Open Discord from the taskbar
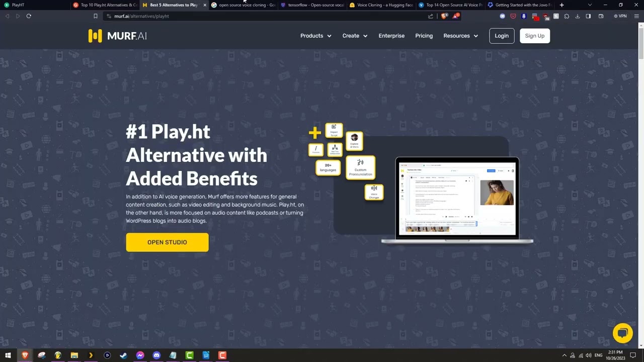Viewport: 644px width, 362px height. point(156,355)
